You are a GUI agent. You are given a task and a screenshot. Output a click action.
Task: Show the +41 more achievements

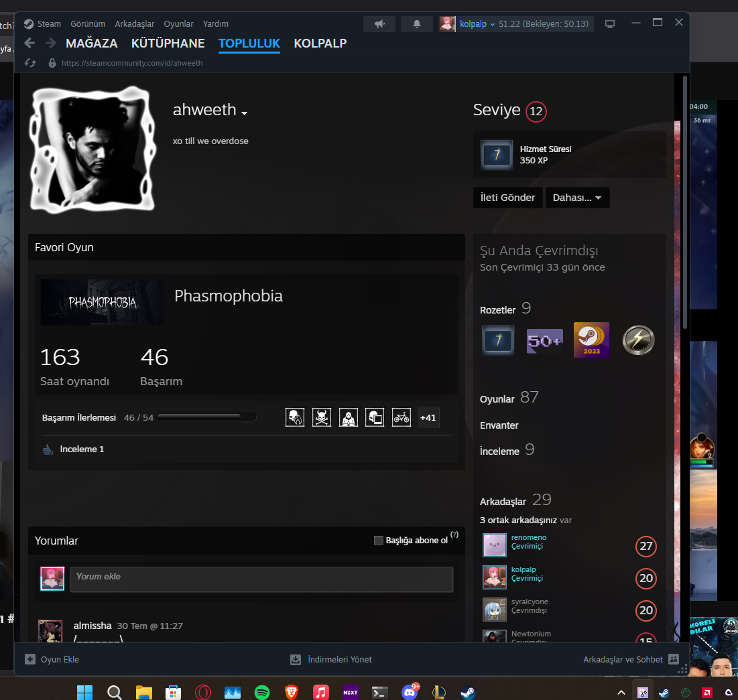(x=428, y=418)
